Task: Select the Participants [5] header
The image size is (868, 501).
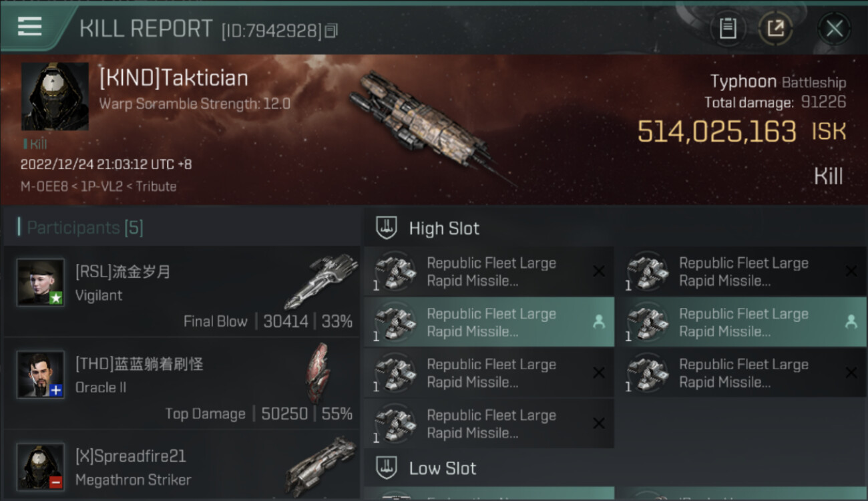Action: pos(85,228)
